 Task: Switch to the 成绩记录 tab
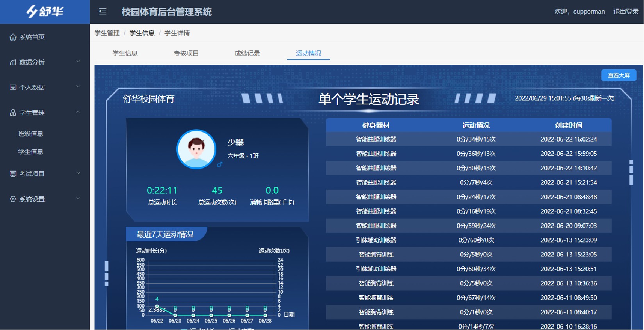(x=247, y=53)
